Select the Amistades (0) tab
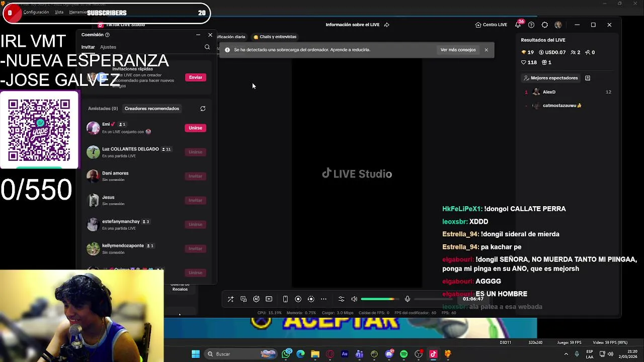This screenshot has height=362, width=644. click(103, 109)
